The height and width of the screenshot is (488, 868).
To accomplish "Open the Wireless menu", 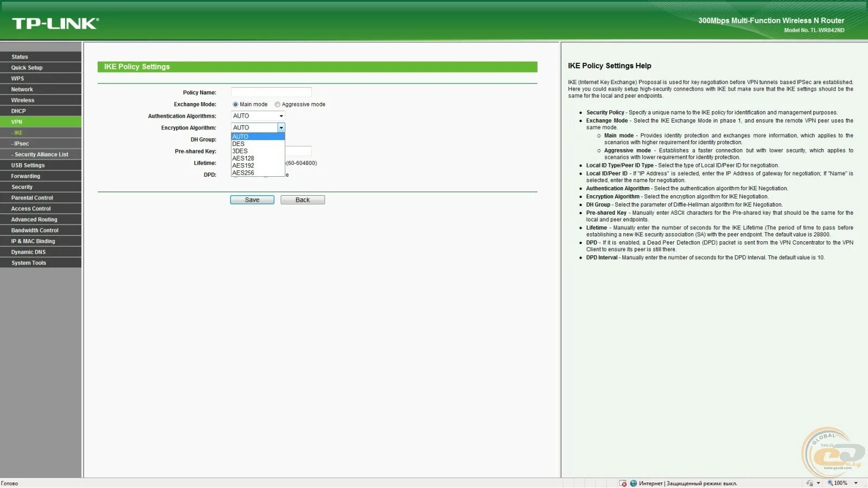I will [x=41, y=100].
